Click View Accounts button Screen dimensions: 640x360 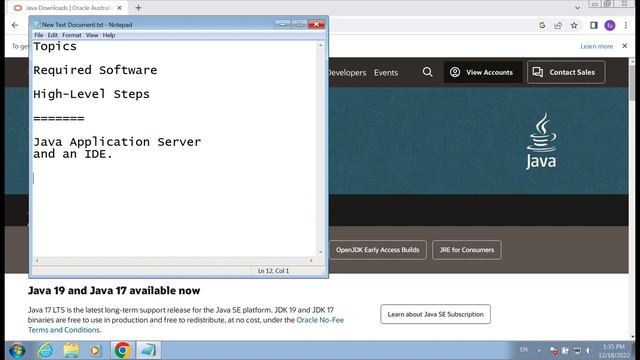[482, 72]
